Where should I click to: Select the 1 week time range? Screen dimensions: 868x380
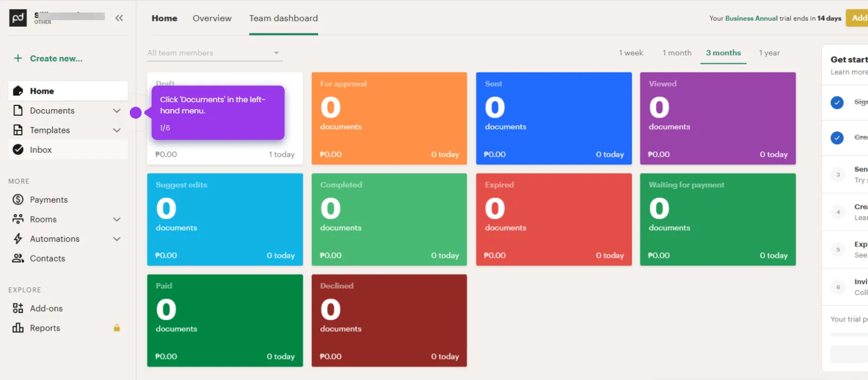(631, 53)
